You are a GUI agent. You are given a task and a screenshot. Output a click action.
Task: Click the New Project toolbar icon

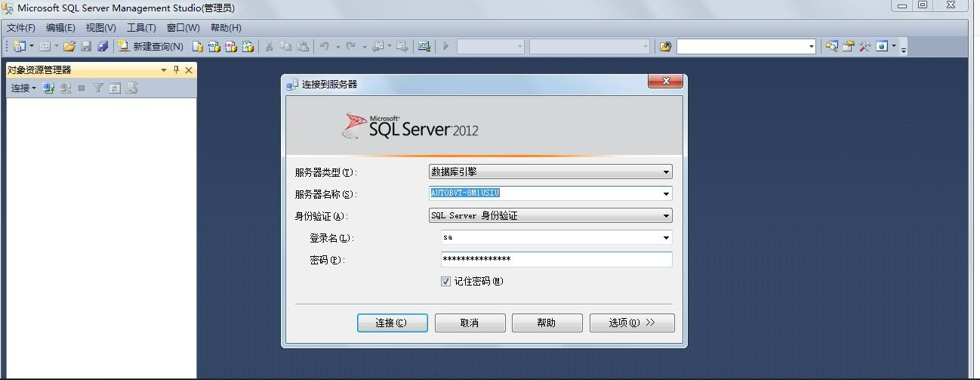coord(19,46)
